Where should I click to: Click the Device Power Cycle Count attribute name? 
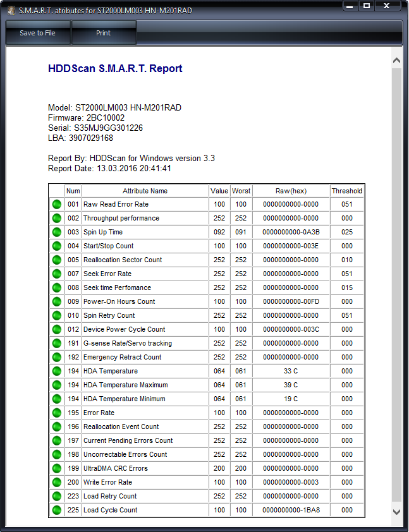pos(125,329)
